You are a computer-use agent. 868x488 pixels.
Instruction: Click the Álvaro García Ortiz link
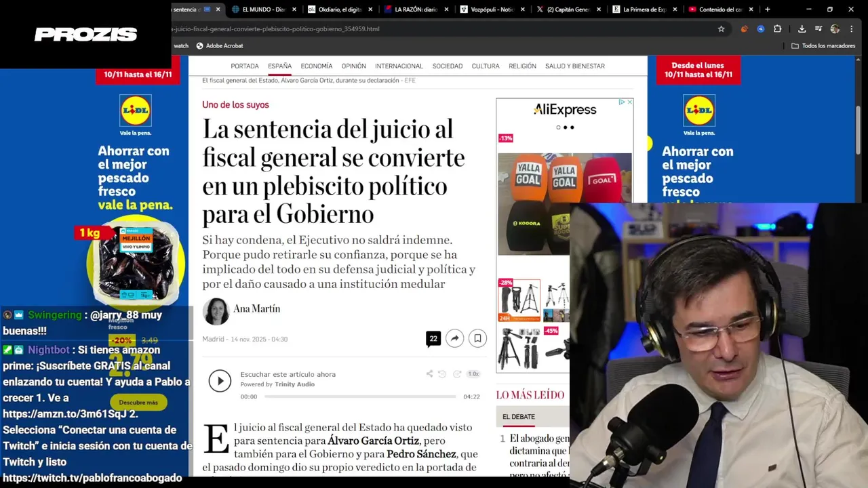373,441
